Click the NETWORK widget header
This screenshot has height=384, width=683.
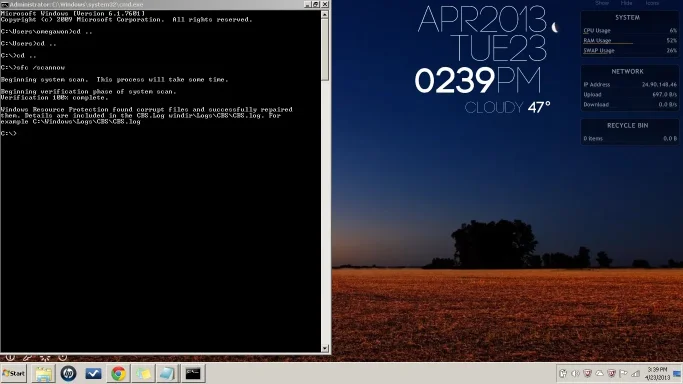(x=627, y=71)
